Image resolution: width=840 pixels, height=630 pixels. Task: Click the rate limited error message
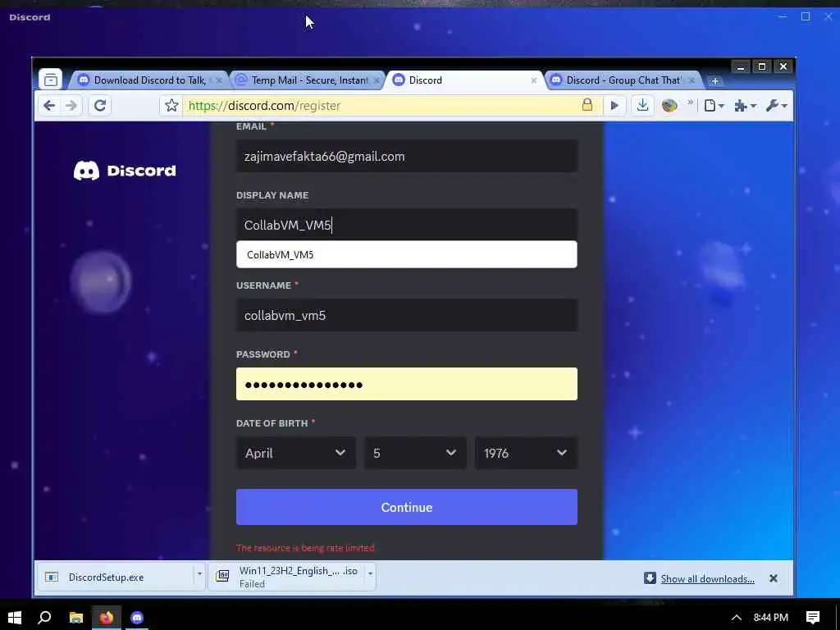pyautogui.click(x=306, y=548)
